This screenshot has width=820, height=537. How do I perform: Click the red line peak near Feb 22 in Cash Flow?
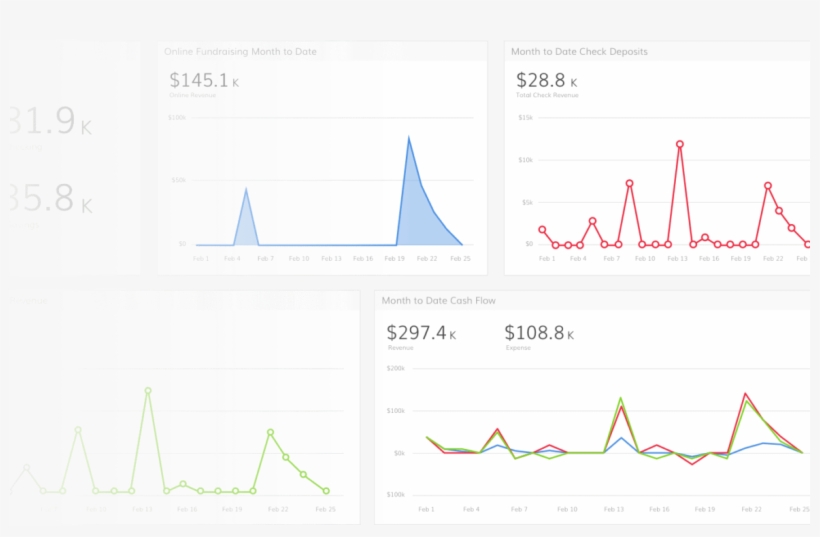click(x=745, y=394)
